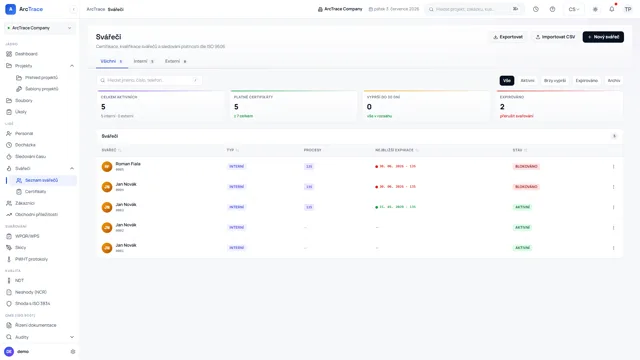640x360 pixels.
Task: Sort table by Stav column
Action: click(x=520, y=150)
